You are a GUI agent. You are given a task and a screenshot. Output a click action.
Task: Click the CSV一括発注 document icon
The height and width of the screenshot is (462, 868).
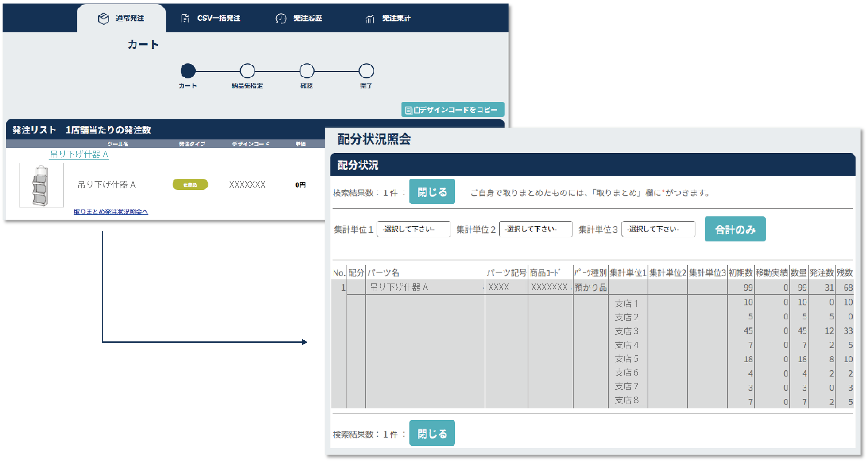coord(185,18)
